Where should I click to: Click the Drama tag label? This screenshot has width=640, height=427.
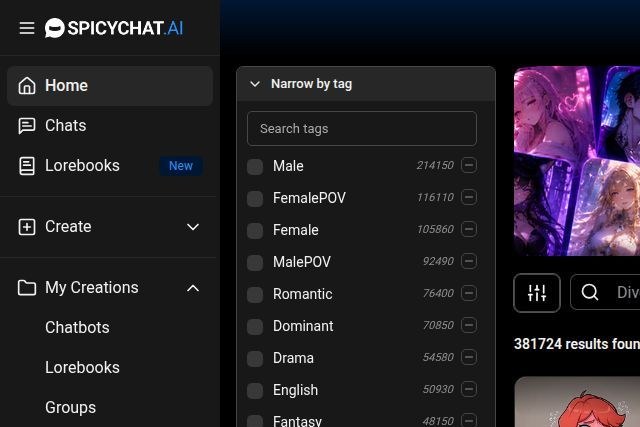click(293, 358)
